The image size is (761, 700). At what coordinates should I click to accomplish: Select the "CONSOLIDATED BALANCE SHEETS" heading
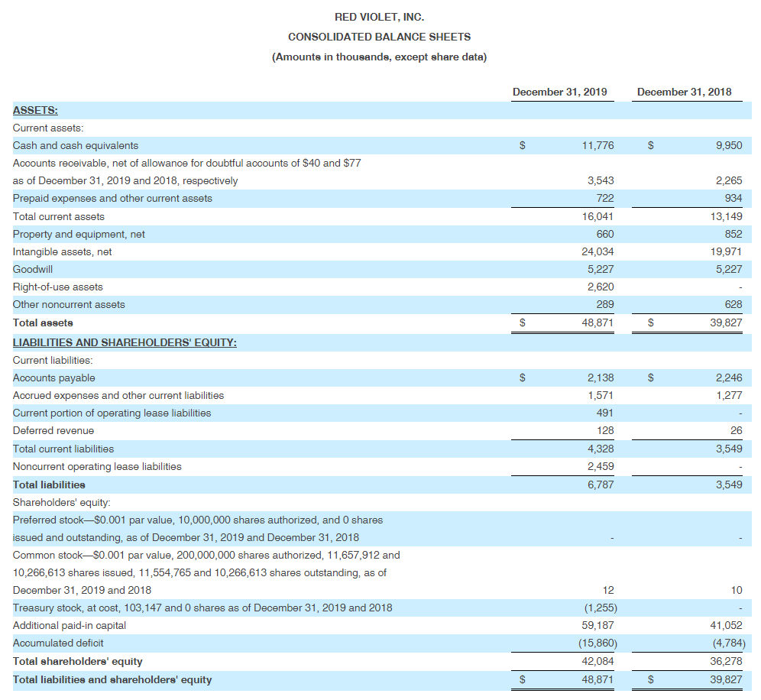(379, 37)
